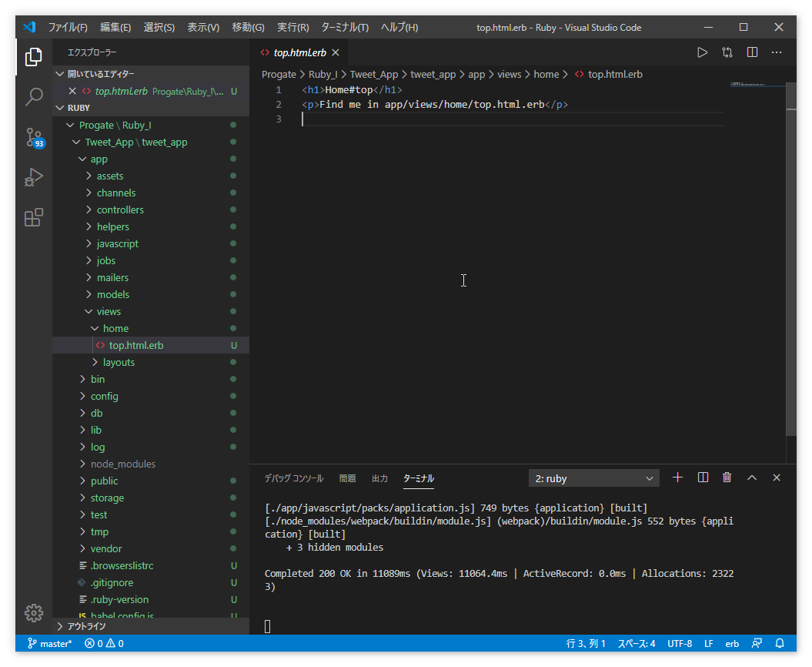
Task: Click the Run play icon in editor toolbar
Action: pyautogui.click(x=702, y=52)
